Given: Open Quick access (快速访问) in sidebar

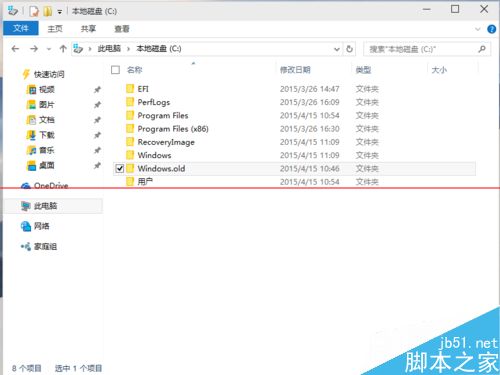Looking at the screenshot, I should pyautogui.click(x=49, y=74).
